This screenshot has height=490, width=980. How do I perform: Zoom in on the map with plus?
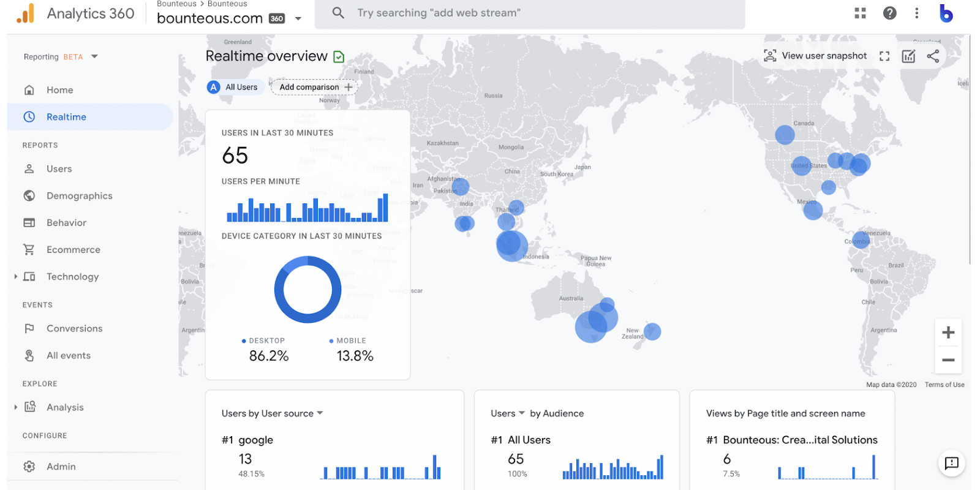point(948,333)
